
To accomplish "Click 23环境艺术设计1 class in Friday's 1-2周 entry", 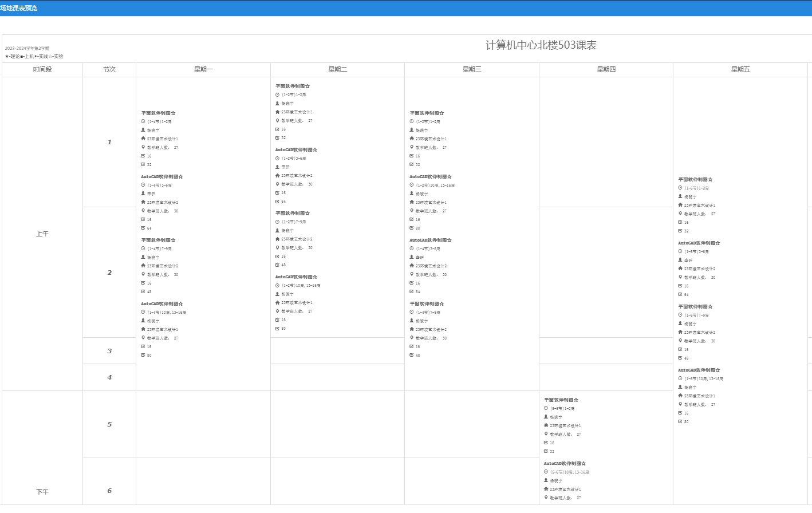I will tap(700, 205).
